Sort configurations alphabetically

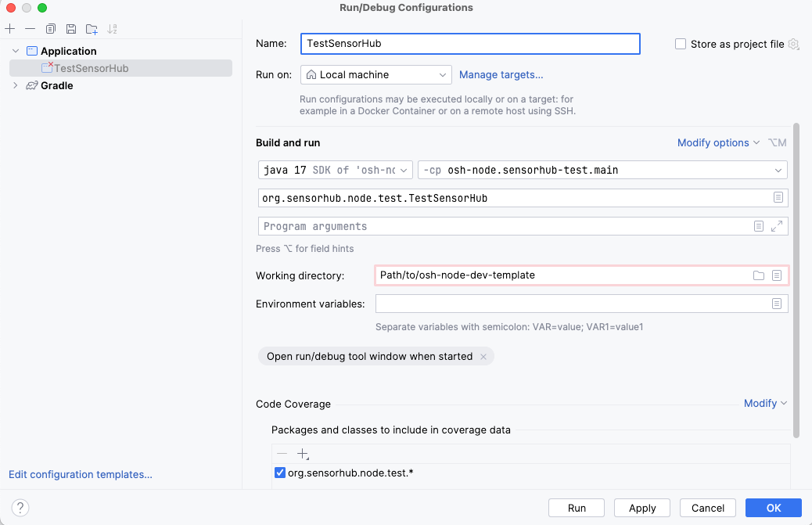(x=112, y=28)
